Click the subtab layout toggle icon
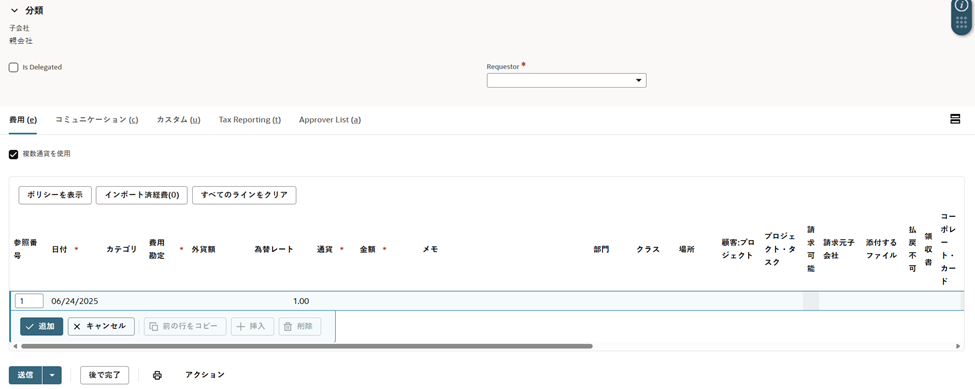 click(x=955, y=119)
